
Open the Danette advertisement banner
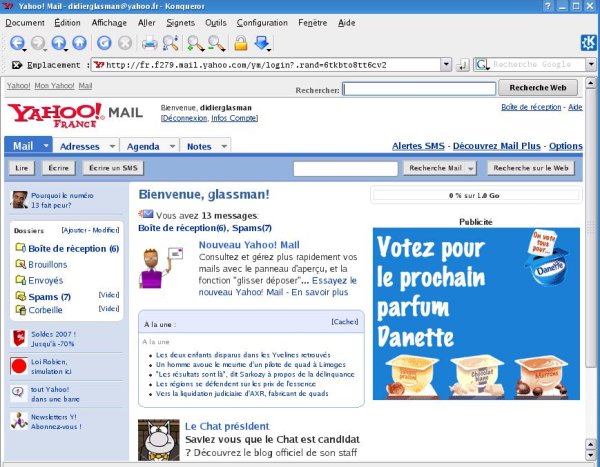tap(476, 314)
